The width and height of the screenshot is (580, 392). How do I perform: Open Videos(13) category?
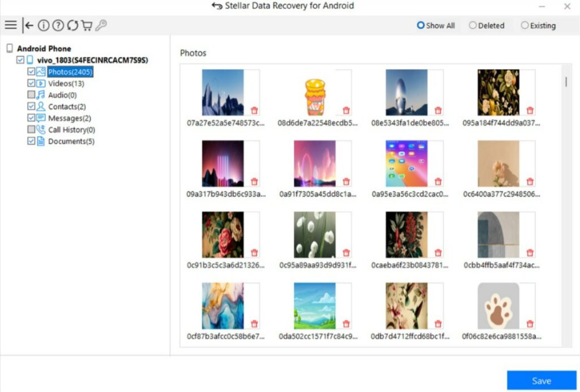pyautogui.click(x=66, y=84)
